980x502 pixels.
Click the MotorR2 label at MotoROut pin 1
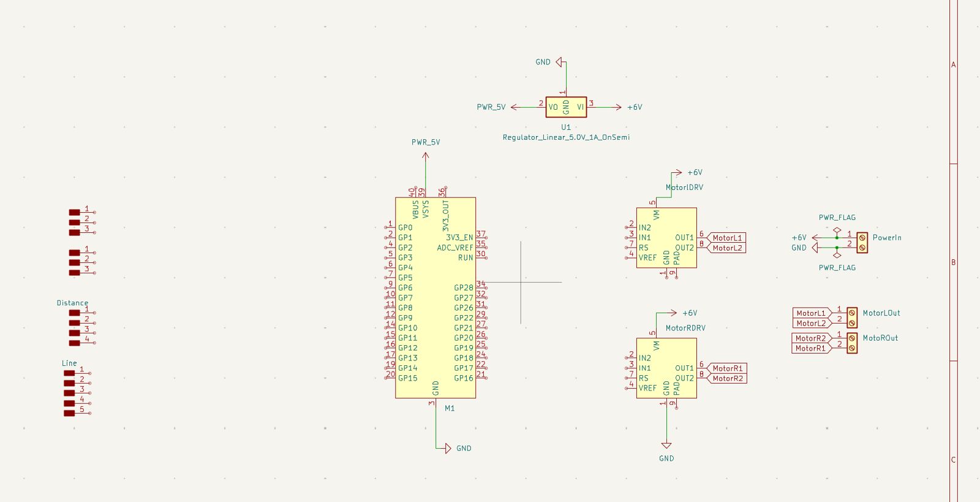(x=811, y=338)
